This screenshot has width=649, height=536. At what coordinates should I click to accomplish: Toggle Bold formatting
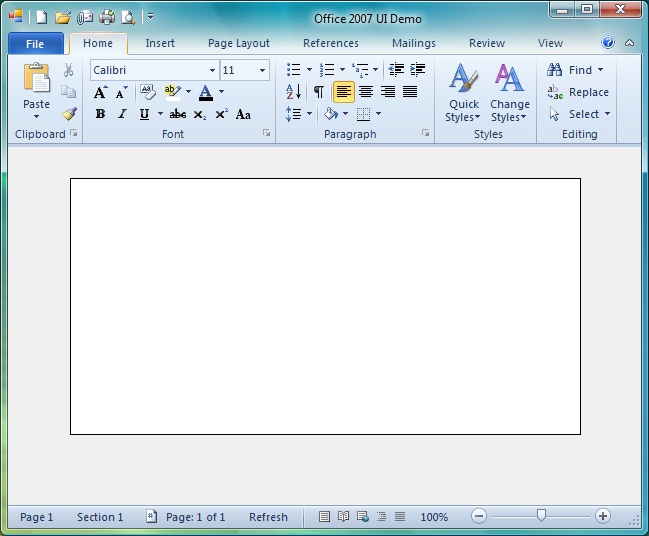pos(100,114)
